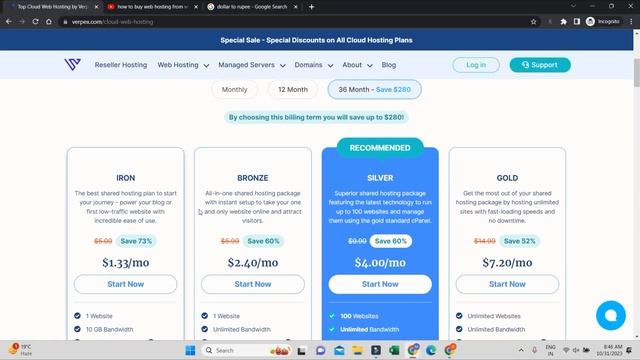Start Now on SILVER plan
640x360 pixels.
coord(380,284)
